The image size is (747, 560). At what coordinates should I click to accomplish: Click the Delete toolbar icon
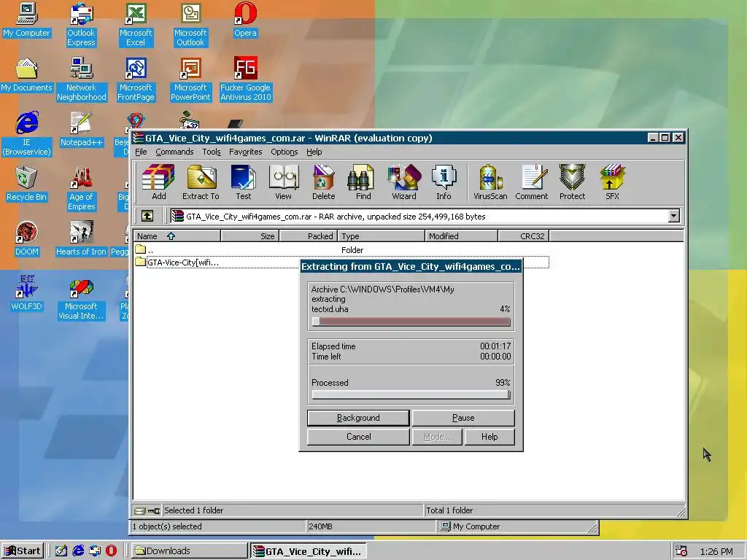pos(323,182)
